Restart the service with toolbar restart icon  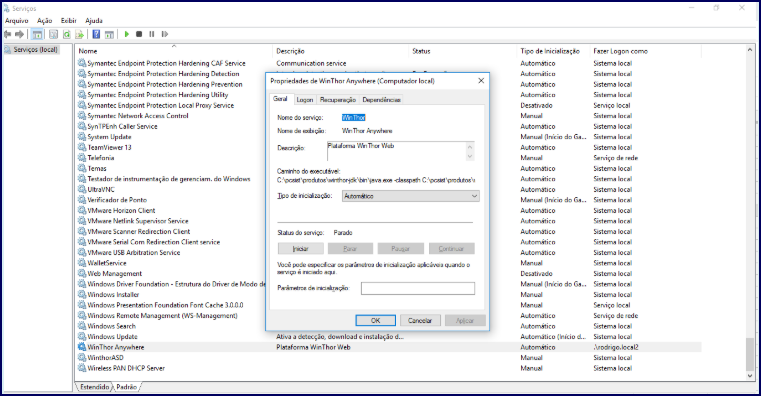point(165,34)
